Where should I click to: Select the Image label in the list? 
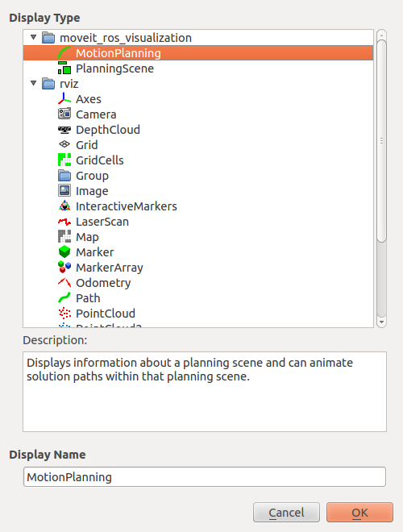click(92, 191)
